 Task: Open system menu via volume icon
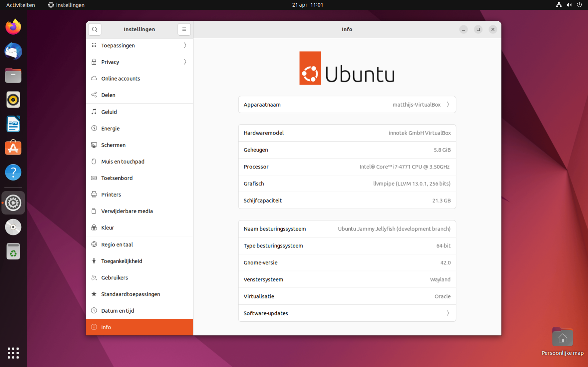(569, 5)
